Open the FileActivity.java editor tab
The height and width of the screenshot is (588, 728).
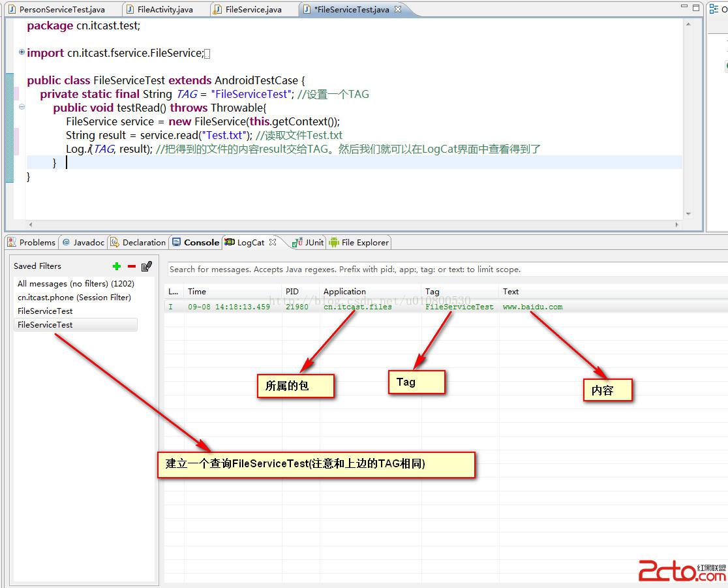tap(164, 10)
